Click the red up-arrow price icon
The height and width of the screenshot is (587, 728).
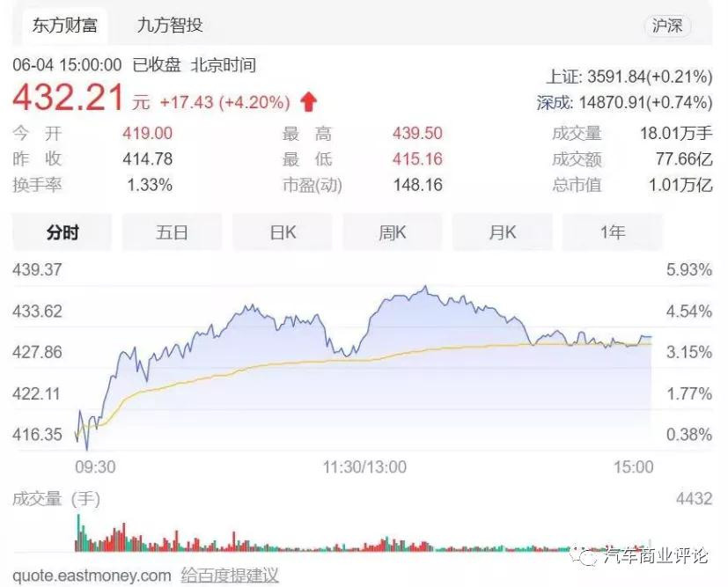(x=308, y=102)
